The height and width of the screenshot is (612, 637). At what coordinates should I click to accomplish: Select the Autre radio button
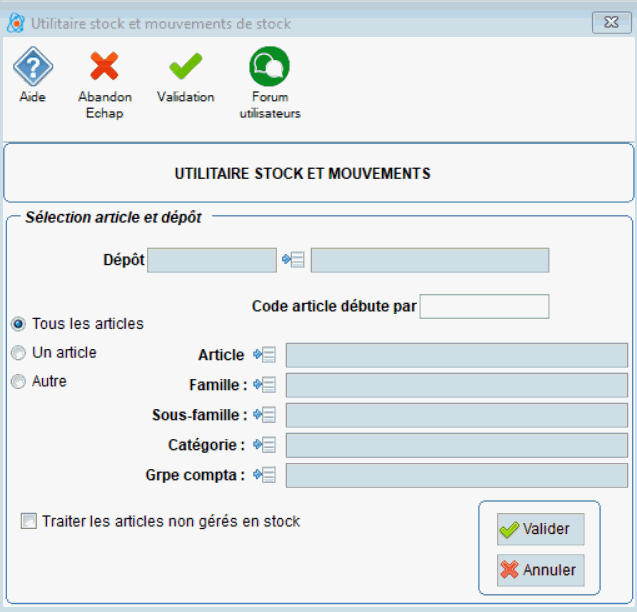point(18,382)
